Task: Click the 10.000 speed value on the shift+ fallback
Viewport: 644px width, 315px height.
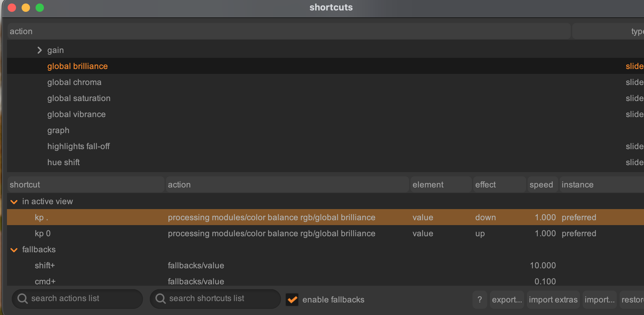Action: click(543, 265)
